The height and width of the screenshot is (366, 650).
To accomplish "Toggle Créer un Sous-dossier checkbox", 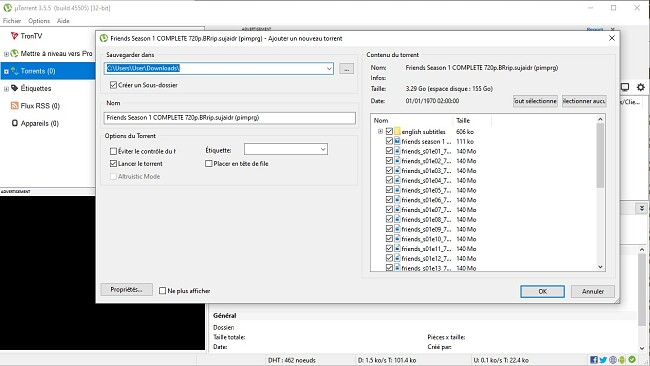I will (113, 85).
